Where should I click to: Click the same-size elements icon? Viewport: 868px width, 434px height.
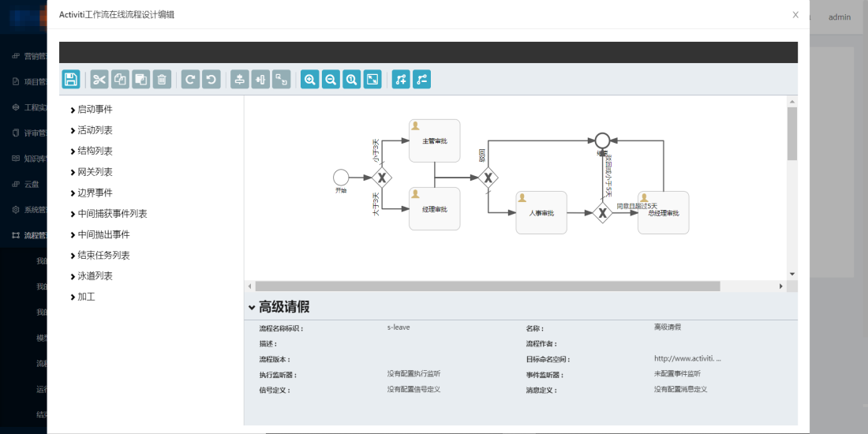point(281,79)
